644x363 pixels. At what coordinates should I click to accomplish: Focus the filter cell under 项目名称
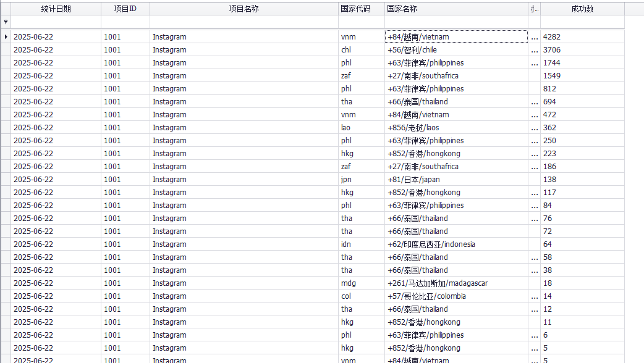point(244,22)
